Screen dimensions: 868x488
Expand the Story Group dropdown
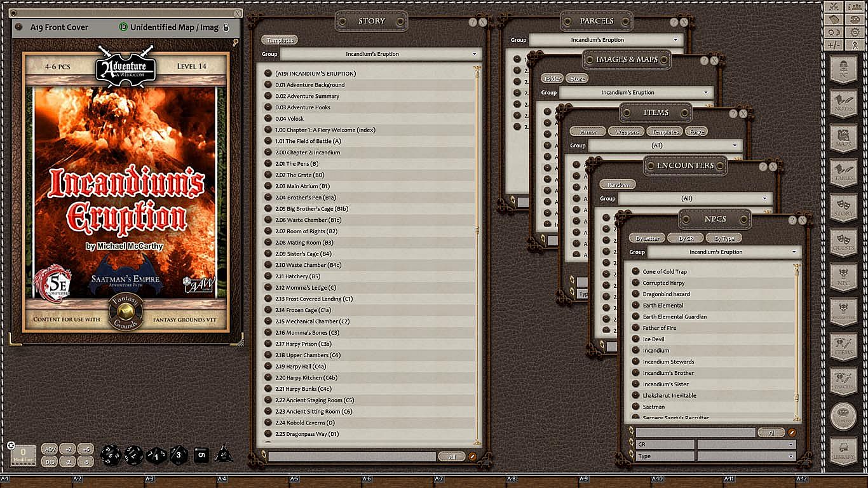pos(381,54)
